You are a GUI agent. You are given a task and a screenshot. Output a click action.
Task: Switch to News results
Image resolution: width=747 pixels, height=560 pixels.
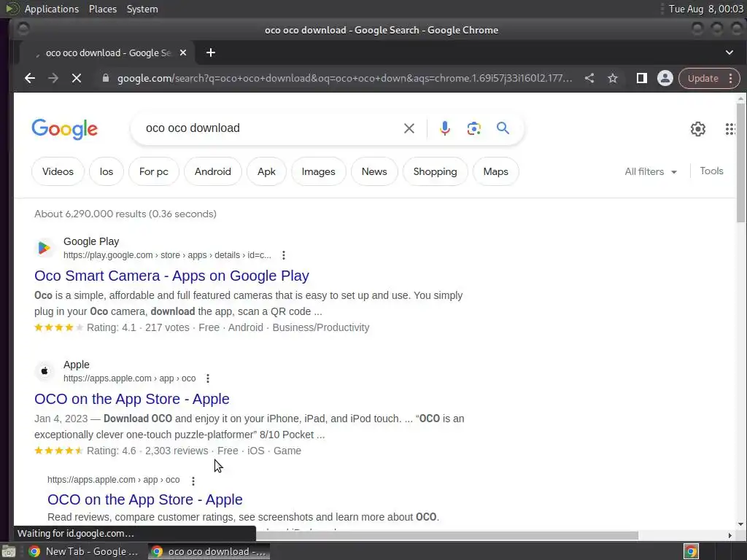[x=374, y=171]
